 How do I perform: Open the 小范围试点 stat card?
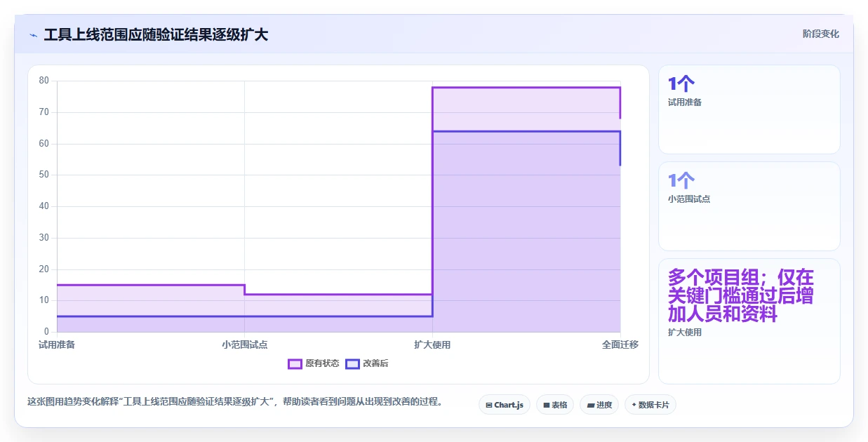tap(749, 206)
